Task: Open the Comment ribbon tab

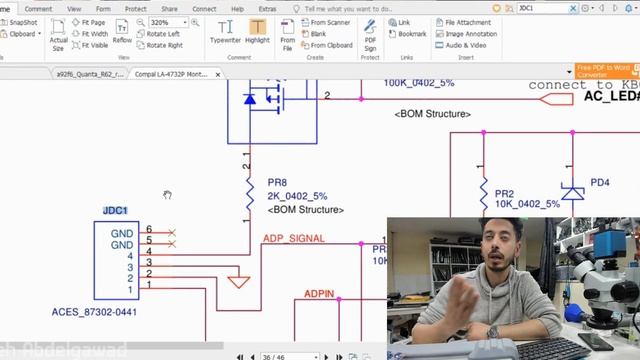Action: (38, 9)
